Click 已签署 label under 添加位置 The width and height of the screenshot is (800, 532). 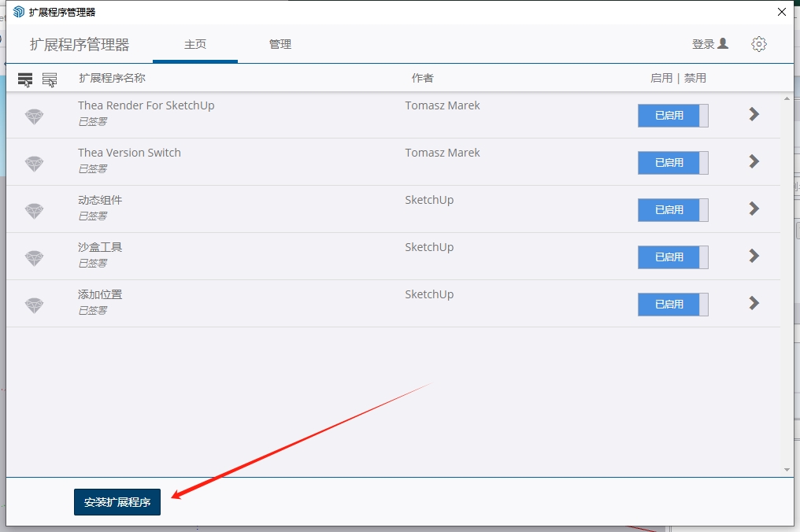tap(92, 310)
